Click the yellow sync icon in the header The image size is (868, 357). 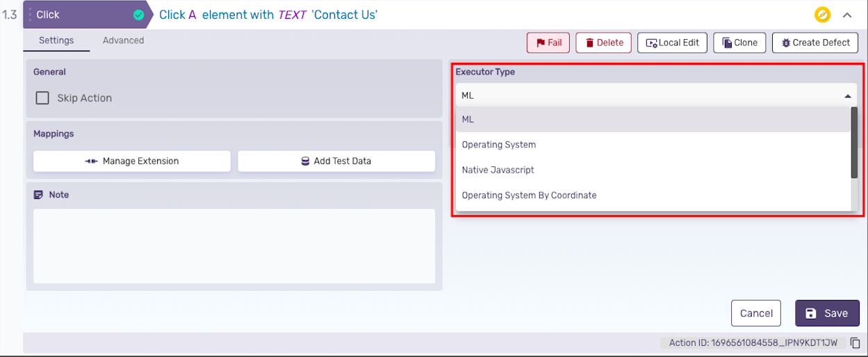click(823, 15)
